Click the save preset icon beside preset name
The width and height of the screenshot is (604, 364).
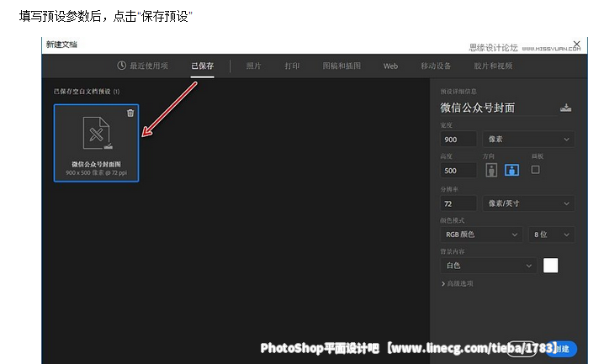tap(565, 108)
